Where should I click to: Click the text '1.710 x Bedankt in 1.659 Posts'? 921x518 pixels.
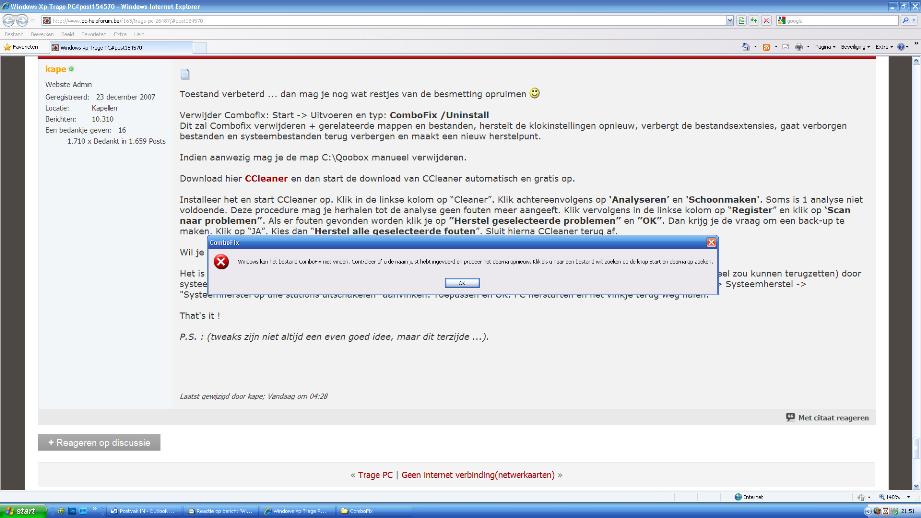coord(116,142)
